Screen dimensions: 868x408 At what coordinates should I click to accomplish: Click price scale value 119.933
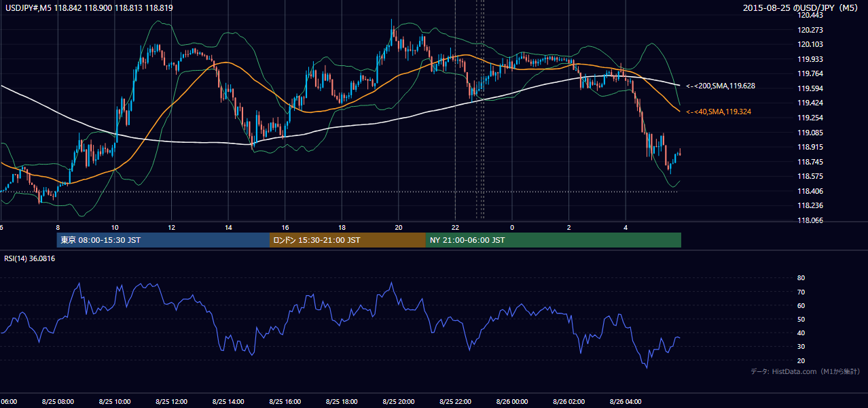click(812, 59)
